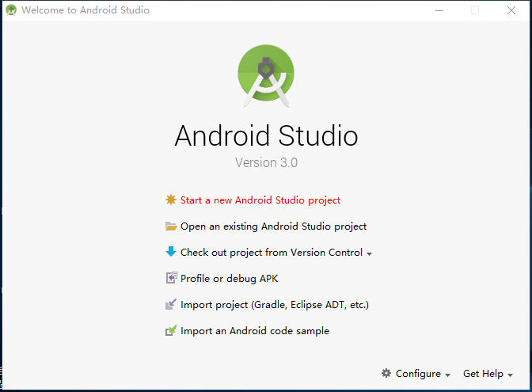Click the Welcome to Android Studio window title
This screenshot has width=532, height=392.
(85, 10)
